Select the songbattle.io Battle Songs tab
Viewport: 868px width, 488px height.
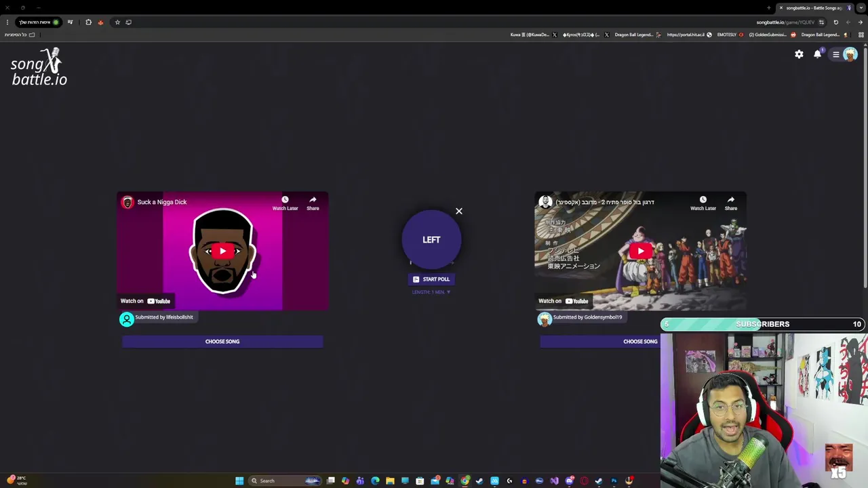(x=814, y=8)
